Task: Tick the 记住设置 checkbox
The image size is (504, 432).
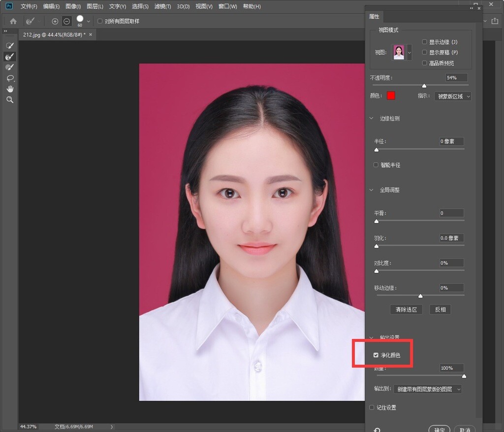Action: (372, 408)
